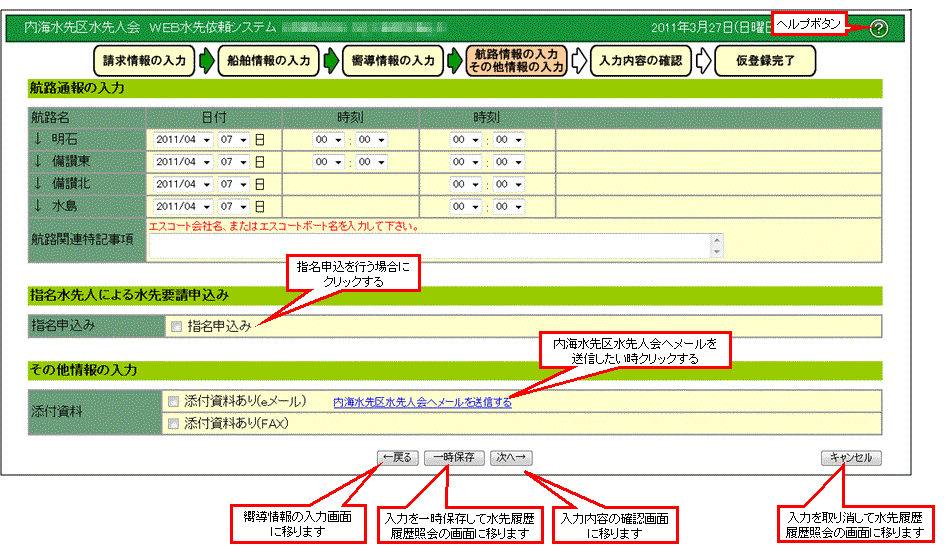
Task: Check 添付資料あり(eメール) option
Action: click(x=173, y=402)
